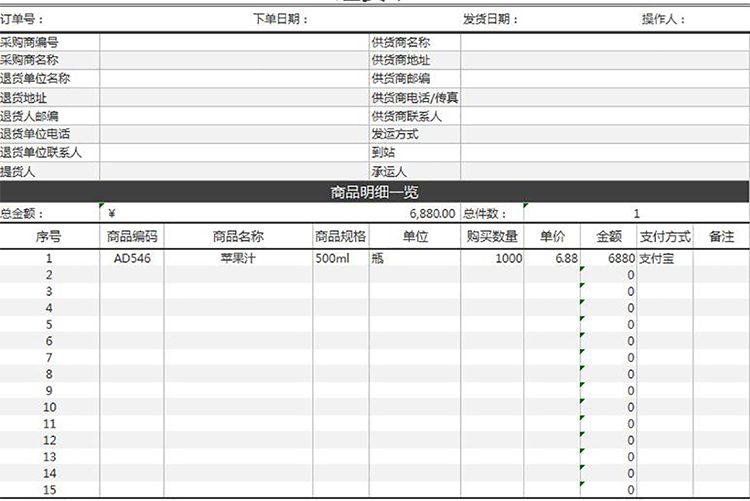Click the quantity cell 1000
Screen dimensions: 750x501
tap(492, 258)
